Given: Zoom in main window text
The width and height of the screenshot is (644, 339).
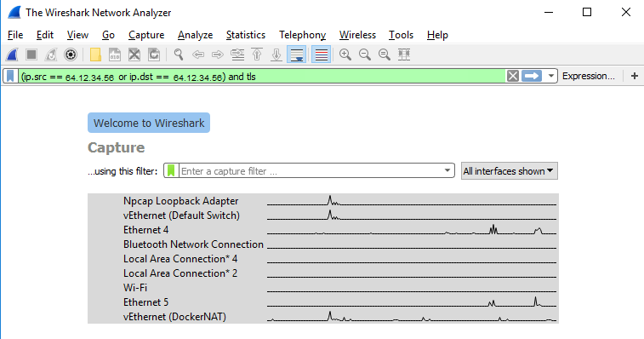Looking at the screenshot, I should click(345, 55).
